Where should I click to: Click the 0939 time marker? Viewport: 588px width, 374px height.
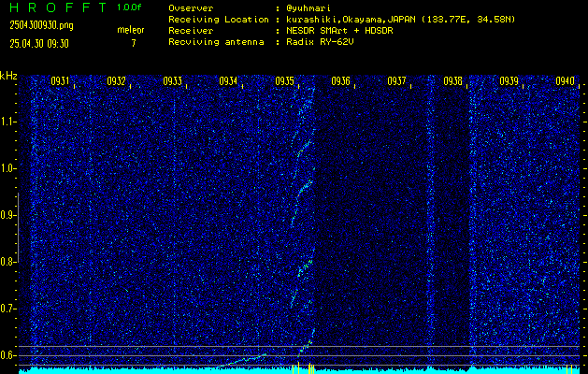click(509, 81)
